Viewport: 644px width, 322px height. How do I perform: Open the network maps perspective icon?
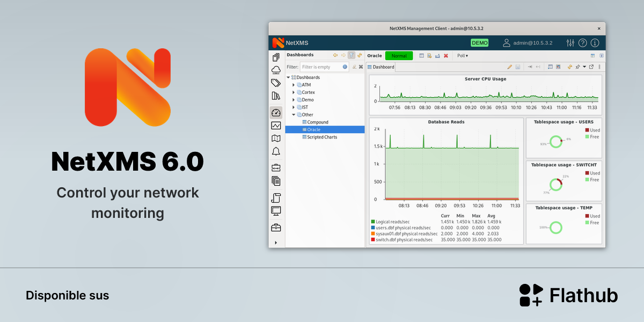point(276,138)
